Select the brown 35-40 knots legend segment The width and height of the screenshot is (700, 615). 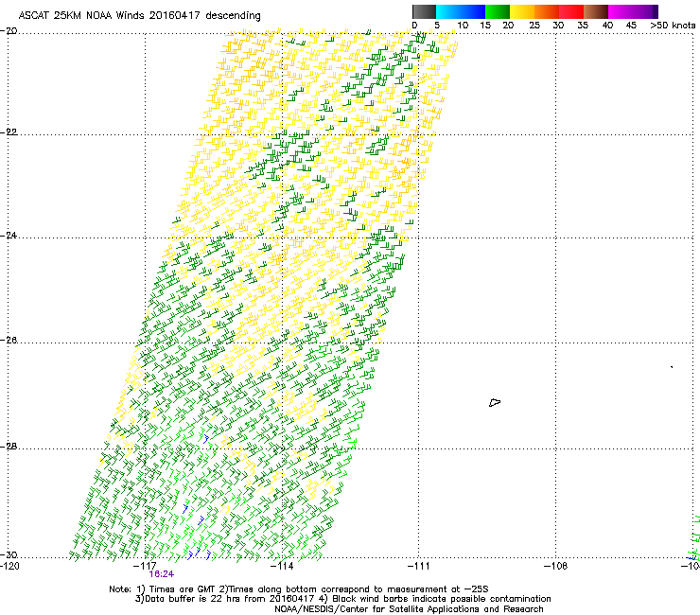point(596,11)
